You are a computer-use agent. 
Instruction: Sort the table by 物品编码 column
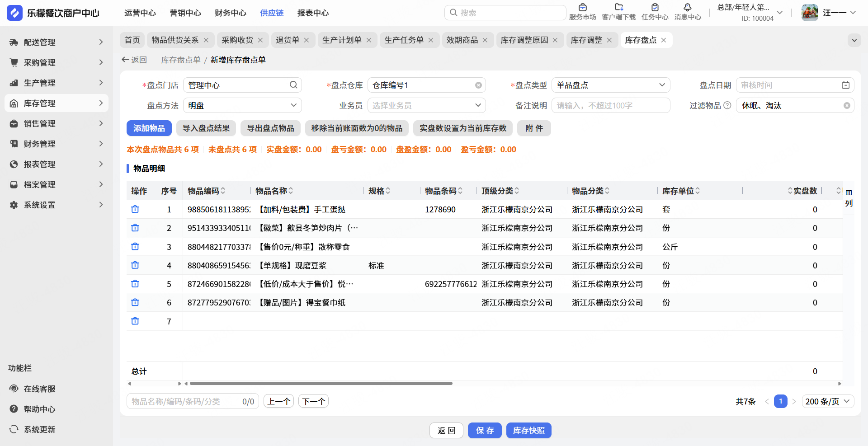223,191
